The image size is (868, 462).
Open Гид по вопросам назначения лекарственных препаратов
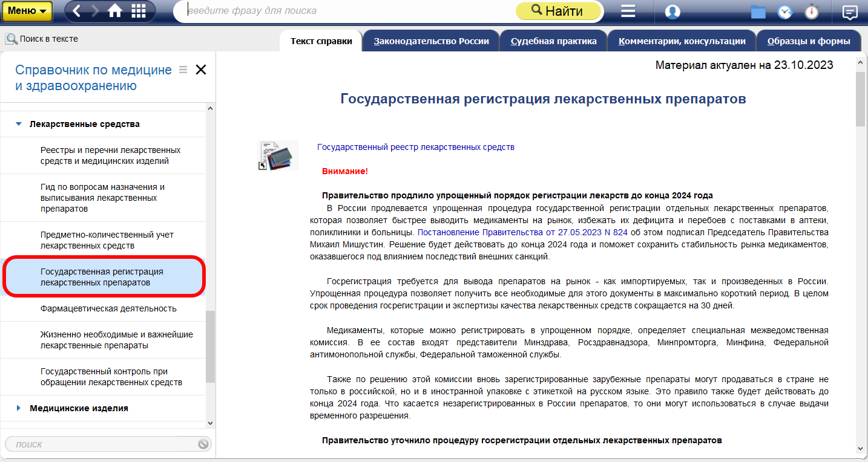(x=103, y=198)
